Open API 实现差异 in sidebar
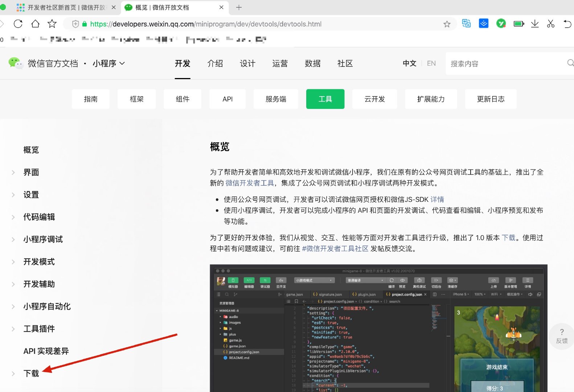Viewport: 574px width, 392px height. [46, 351]
